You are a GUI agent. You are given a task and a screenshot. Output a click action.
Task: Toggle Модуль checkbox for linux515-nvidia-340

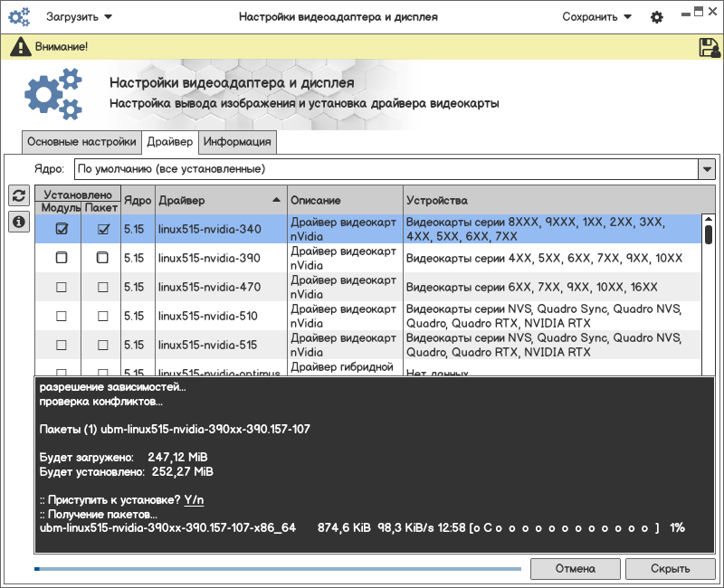(x=62, y=230)
